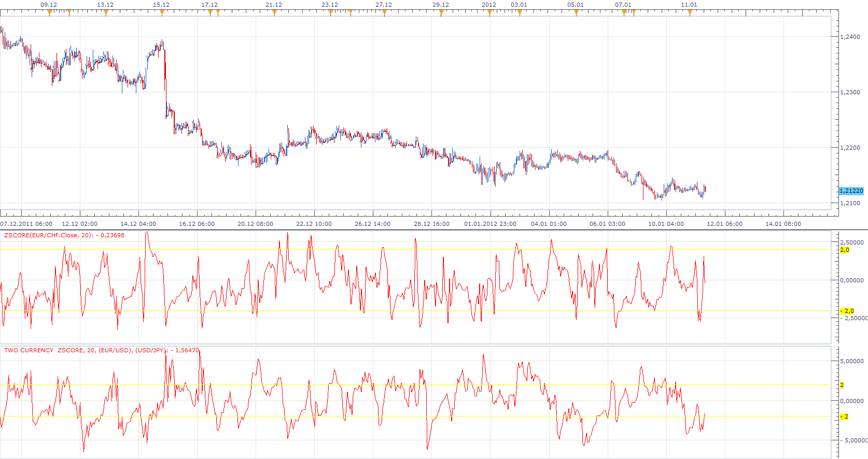This screenshot has height=459, width=868.
Task: Click the orange marker under the 09.12 date
Action: [49, 12]
